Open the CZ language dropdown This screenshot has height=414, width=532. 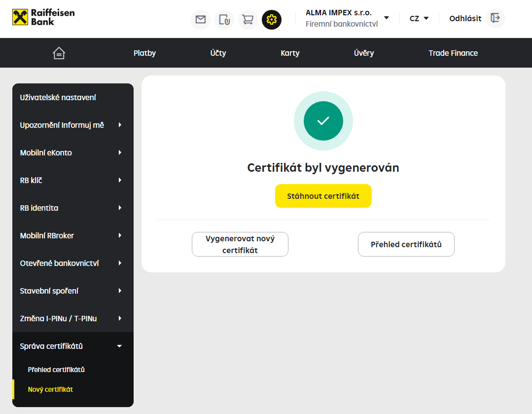click(420, 18)
